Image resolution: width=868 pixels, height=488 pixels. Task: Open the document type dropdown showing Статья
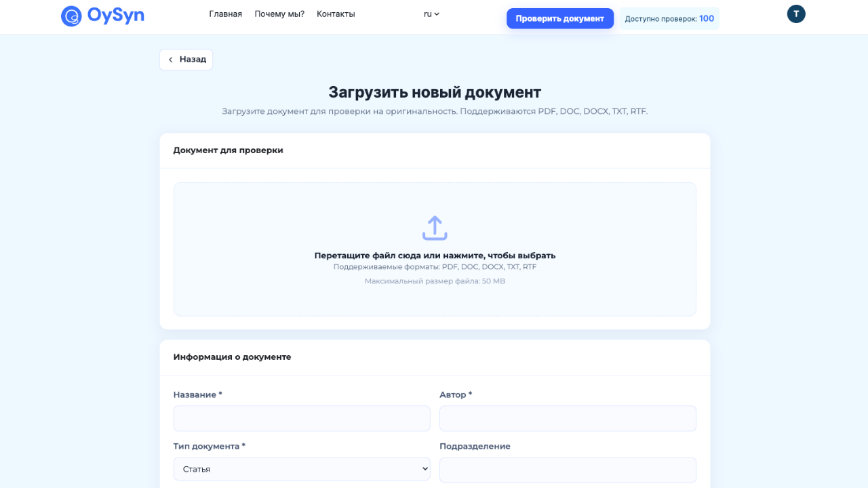tap(302, 468)
